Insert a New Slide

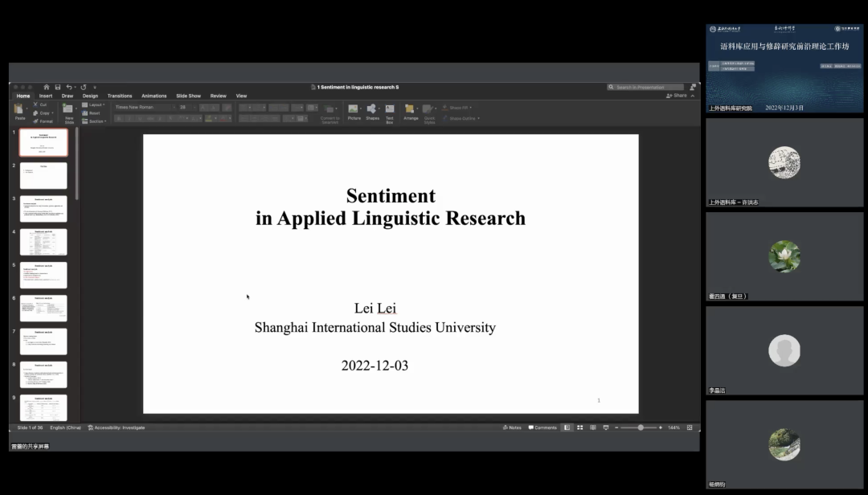68,113
